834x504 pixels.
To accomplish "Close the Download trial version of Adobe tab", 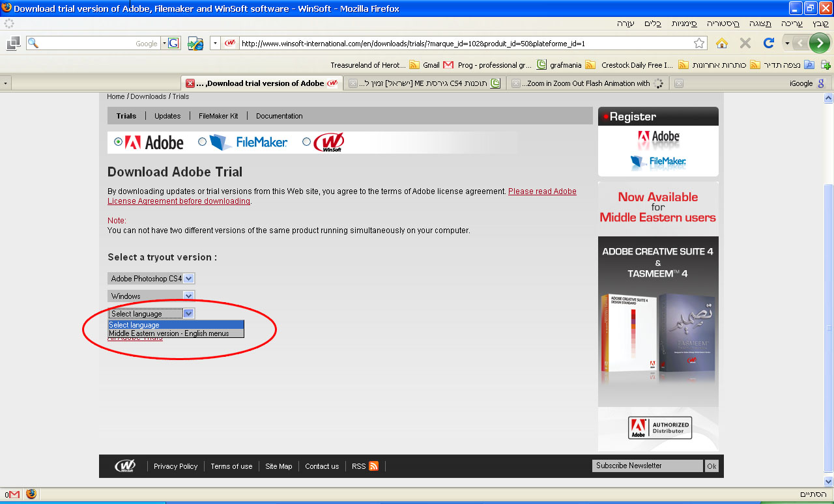I will 190,83.
